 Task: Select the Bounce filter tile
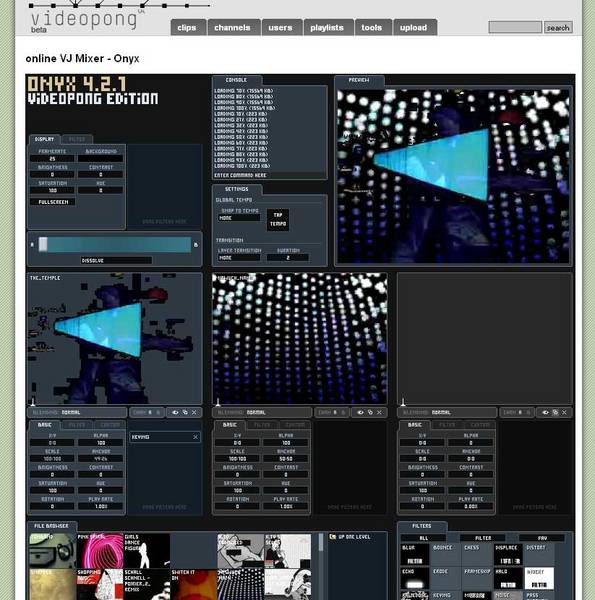[446, 554]
